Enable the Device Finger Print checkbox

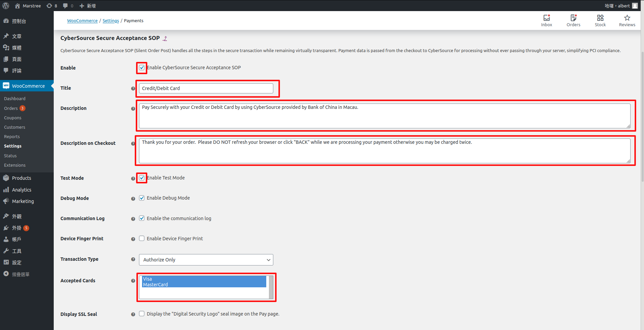tap(142, 238)
